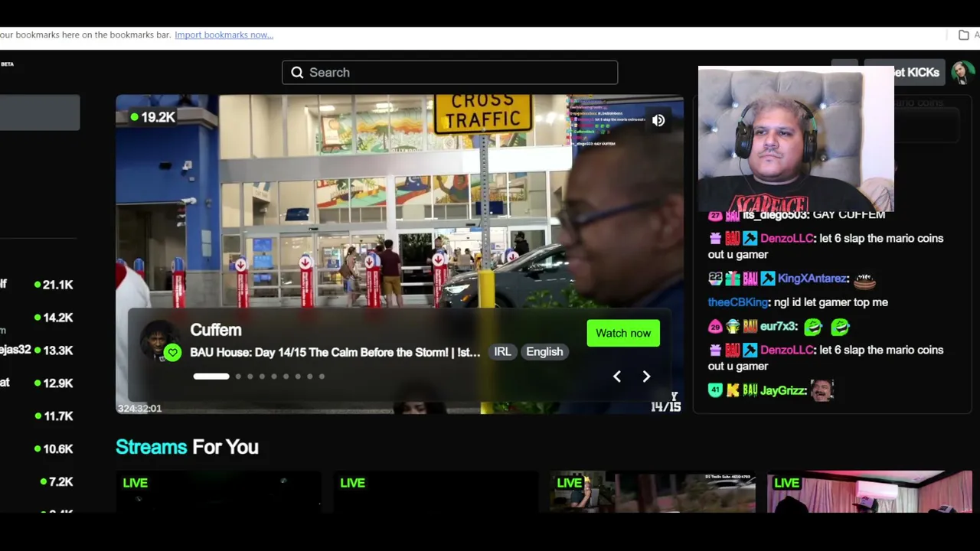Click KingXAntarez's username in chat

point(812,279)
